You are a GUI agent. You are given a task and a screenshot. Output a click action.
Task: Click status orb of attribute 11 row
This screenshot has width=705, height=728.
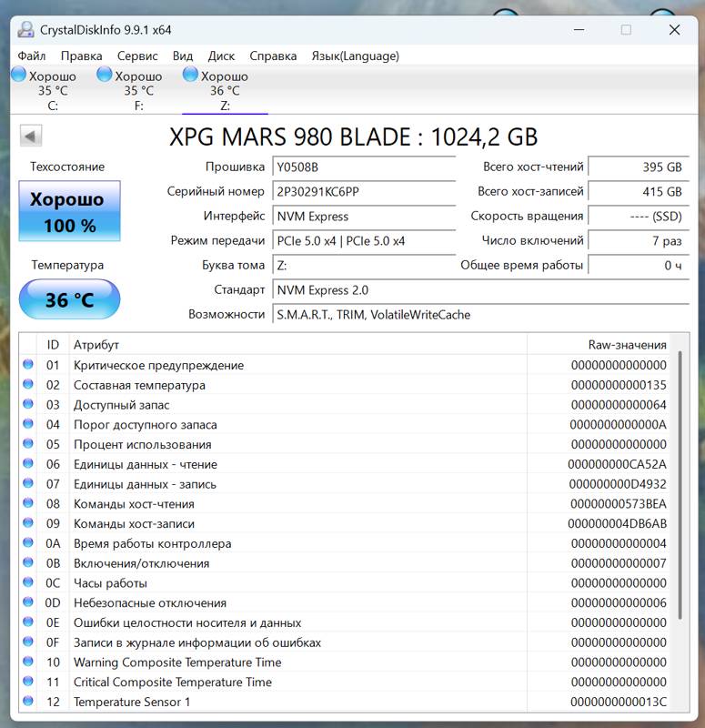[x=28, y=682]
